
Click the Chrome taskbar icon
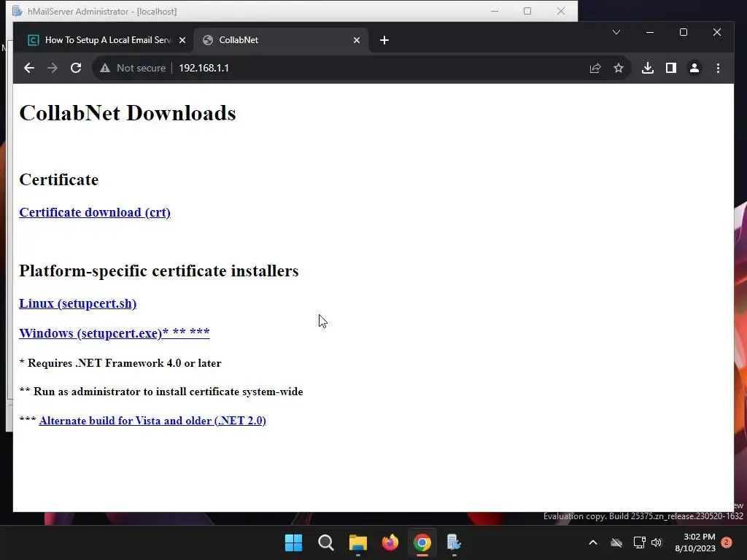(x=422, y=542)
